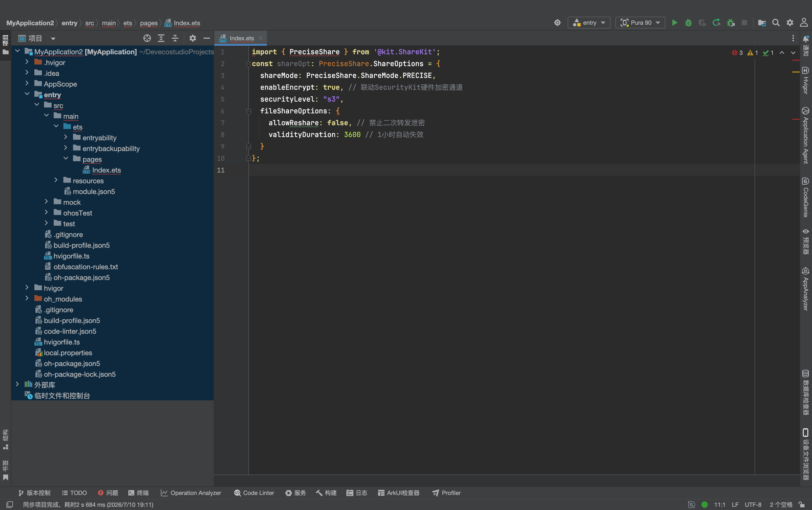Toggle fold for fileShareOptions block
Viewport: 812px width, 510px height.
point(248,111)
